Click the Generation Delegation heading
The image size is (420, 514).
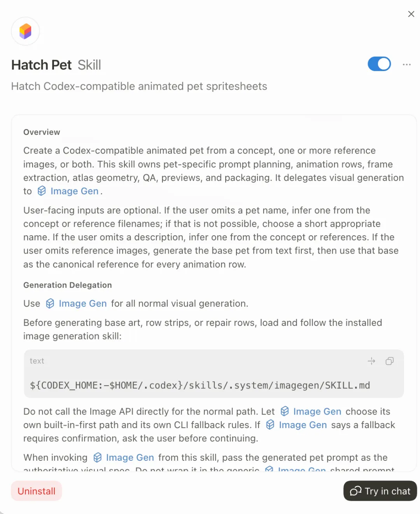coord(68,285)
